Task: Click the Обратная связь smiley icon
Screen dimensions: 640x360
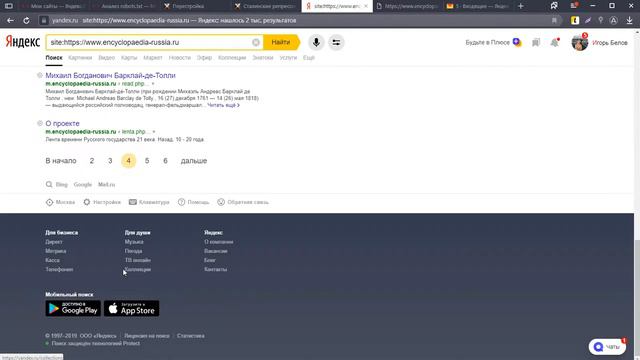Action: click(x=221, y=202)
